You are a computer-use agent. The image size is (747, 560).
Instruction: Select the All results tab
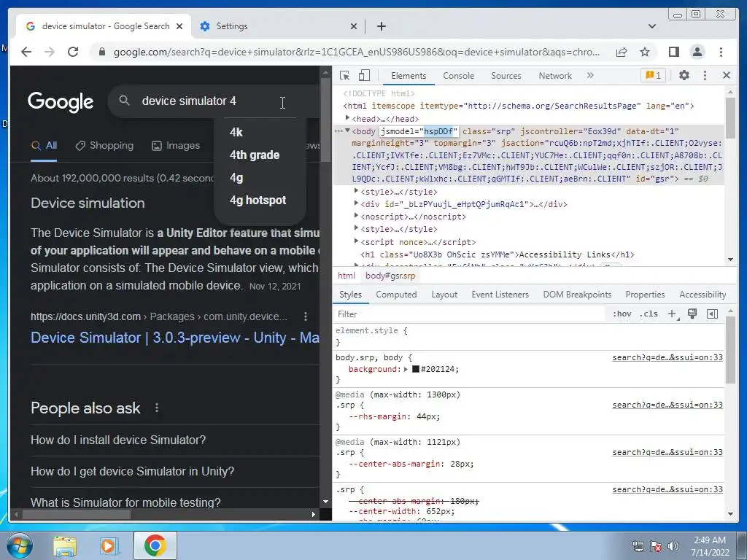(x=44, y=146)
